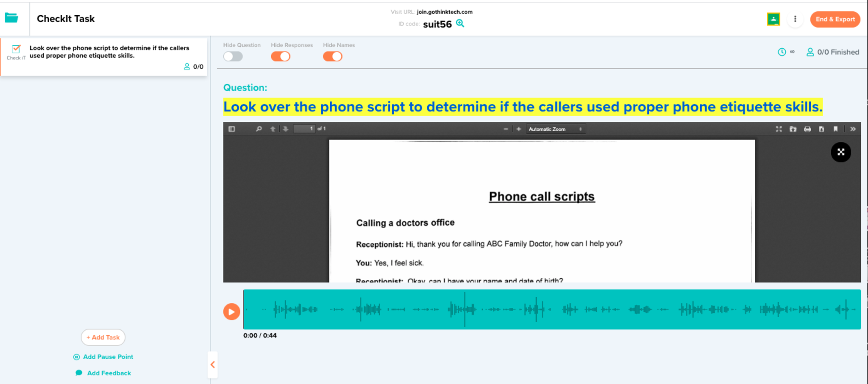
Task: Click the Add Task button
Action: (103, 337)
